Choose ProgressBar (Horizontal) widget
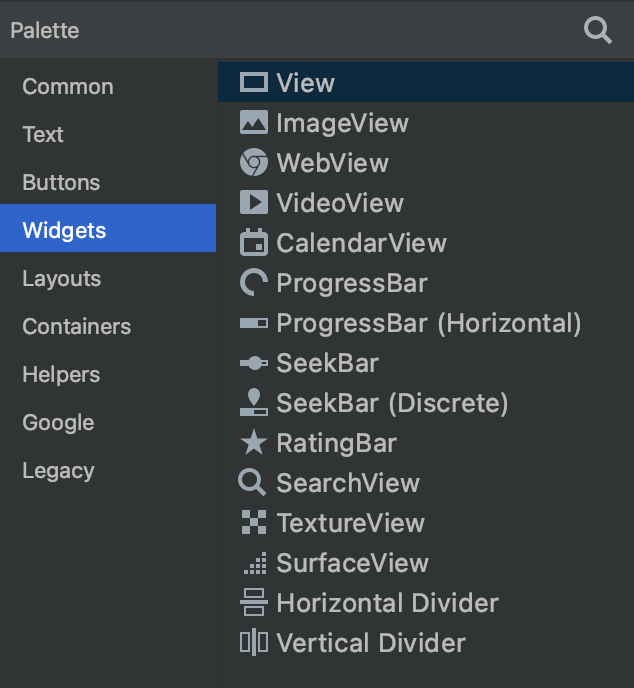 428,323
